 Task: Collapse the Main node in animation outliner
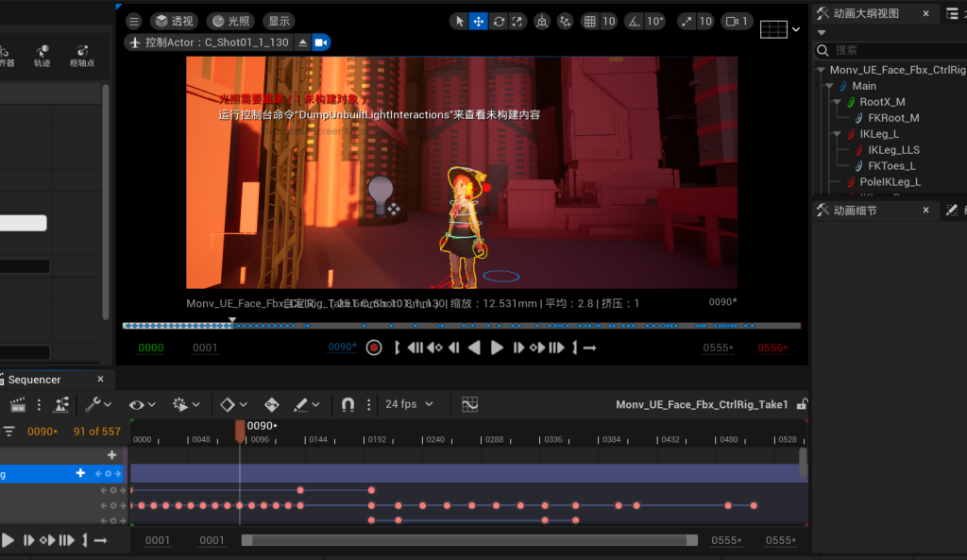(829, 86)
